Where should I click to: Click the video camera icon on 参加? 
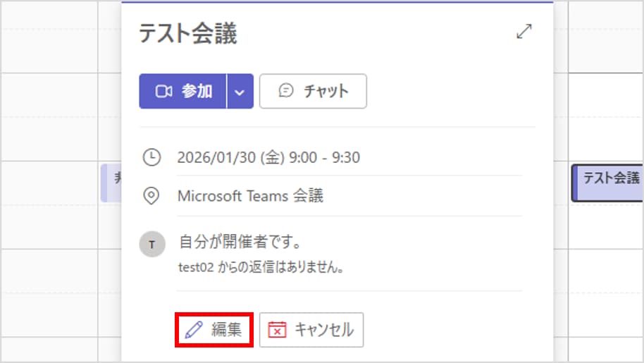[x=163, y=92]
